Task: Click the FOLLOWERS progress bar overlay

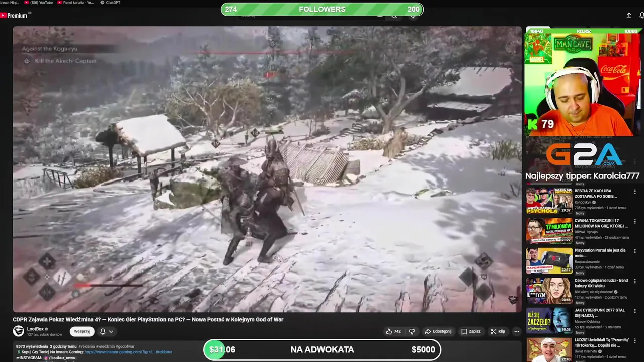Action: 322,9
